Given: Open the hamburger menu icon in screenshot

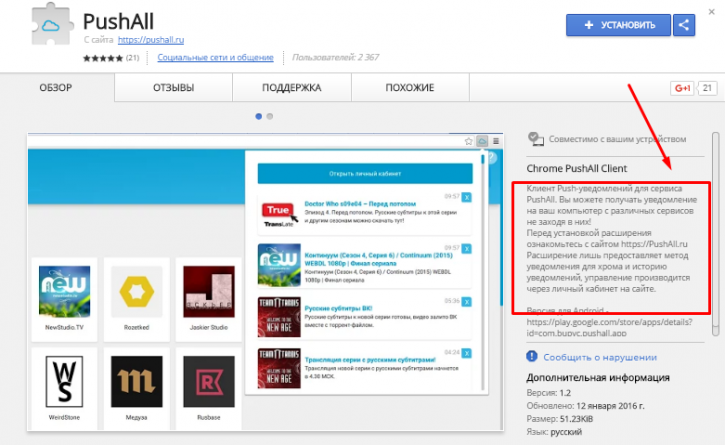Looking at the screenshot, I should click(x=496, y=141).
